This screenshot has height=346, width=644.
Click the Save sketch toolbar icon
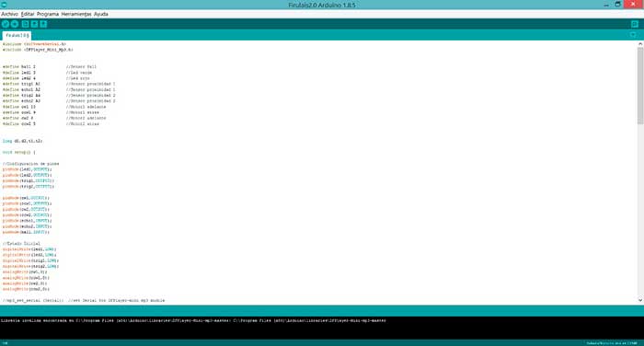pos(43,24)
